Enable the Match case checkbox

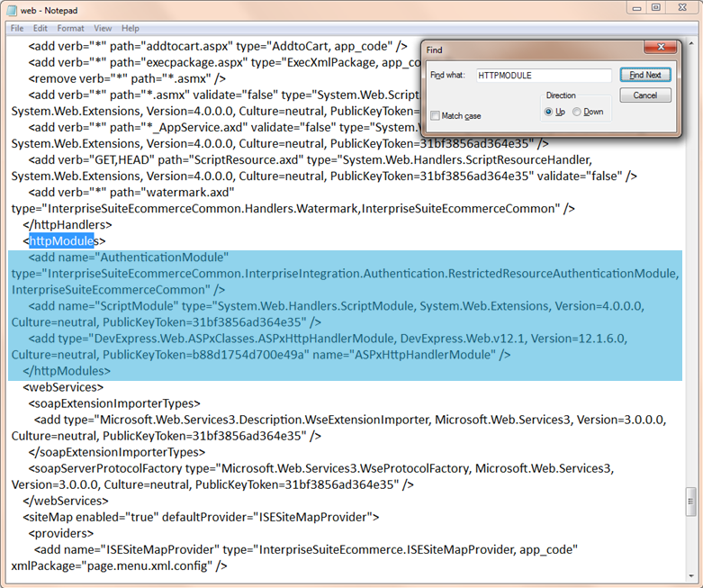click(x=436, y=116)
